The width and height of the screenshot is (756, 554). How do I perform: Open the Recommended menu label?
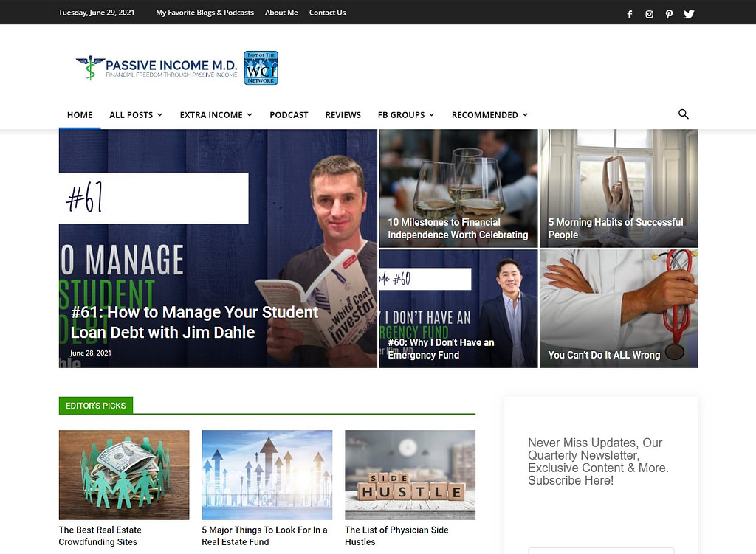coord(484,114)
